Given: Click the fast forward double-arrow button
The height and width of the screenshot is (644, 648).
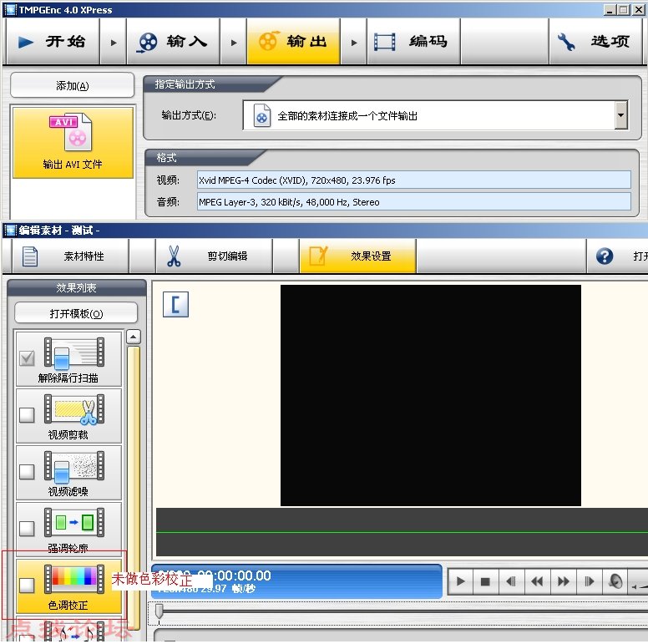Looking at the screenshot, I should point(563,582).
